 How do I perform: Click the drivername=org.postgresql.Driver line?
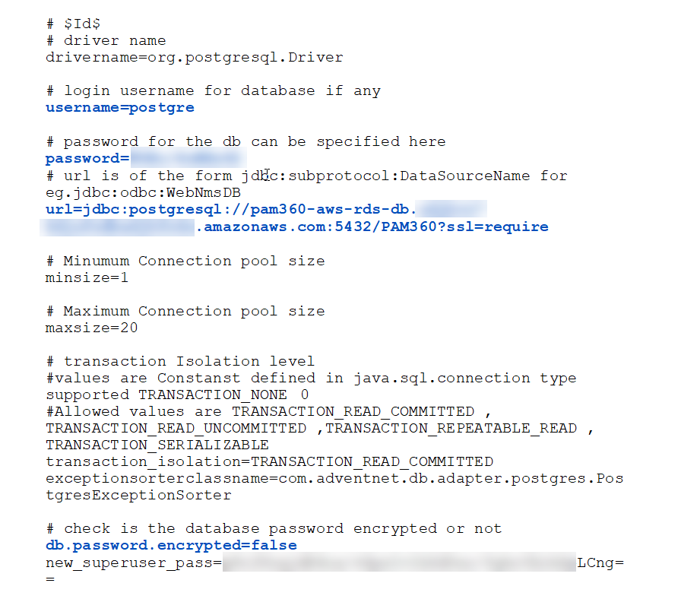point(194,57)
